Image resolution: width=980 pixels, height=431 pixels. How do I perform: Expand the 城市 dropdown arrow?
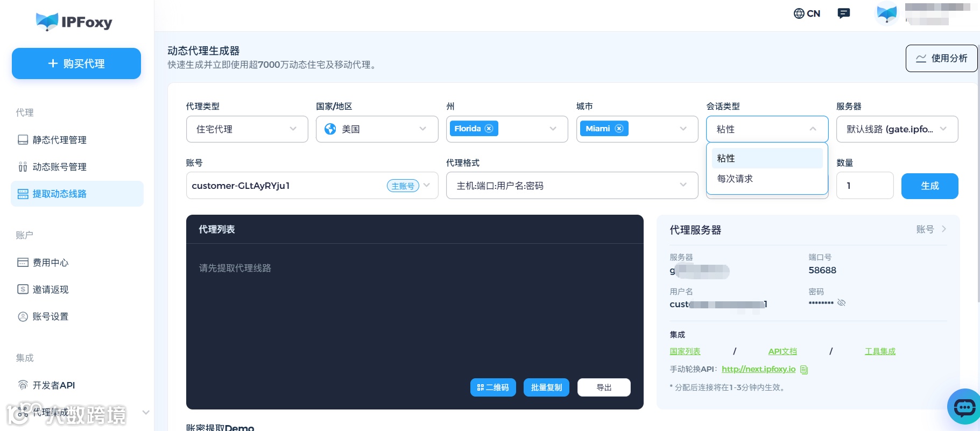pyautogui.click(x=683, y=129)
